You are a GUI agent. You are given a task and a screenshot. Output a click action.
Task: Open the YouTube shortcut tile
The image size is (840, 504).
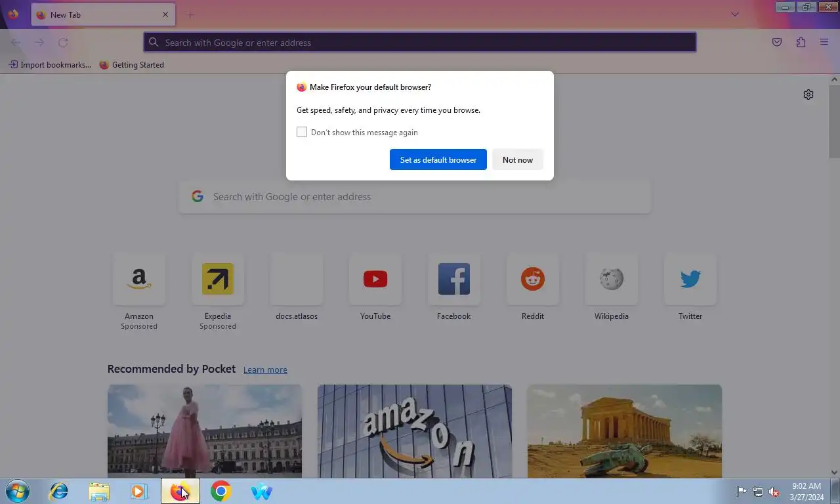click(375, 280)
